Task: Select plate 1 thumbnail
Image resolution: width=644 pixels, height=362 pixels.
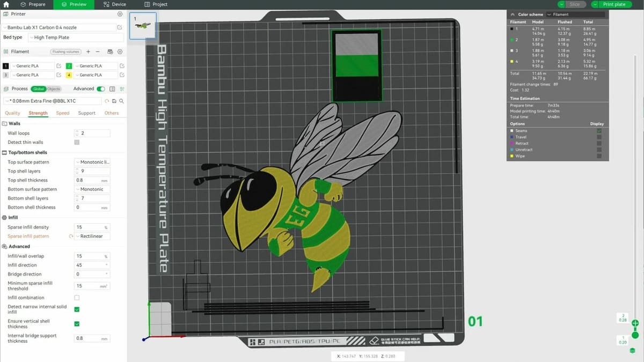Action: pos(143,26)
